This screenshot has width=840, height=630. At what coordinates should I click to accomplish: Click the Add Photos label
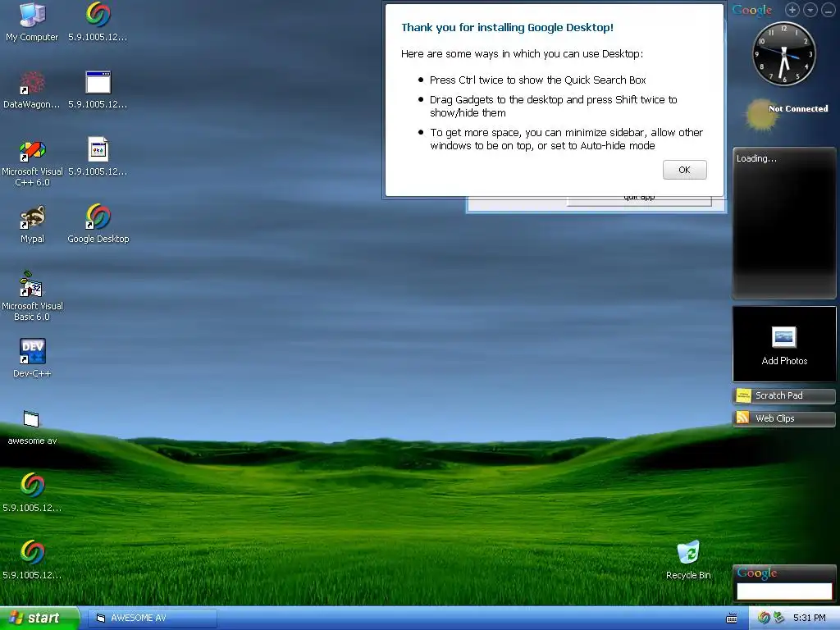coord(784,361)
